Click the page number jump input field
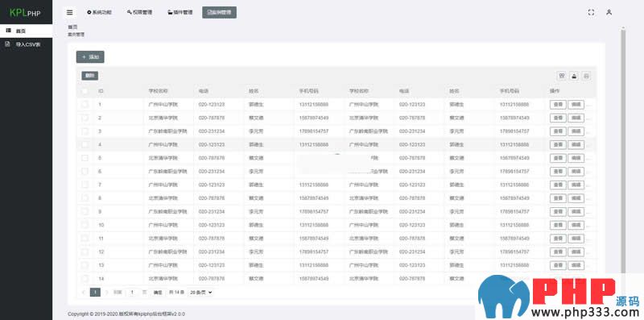Image resolution: width=644 pixels, height=320 pixels. click(x=132, y=292)
